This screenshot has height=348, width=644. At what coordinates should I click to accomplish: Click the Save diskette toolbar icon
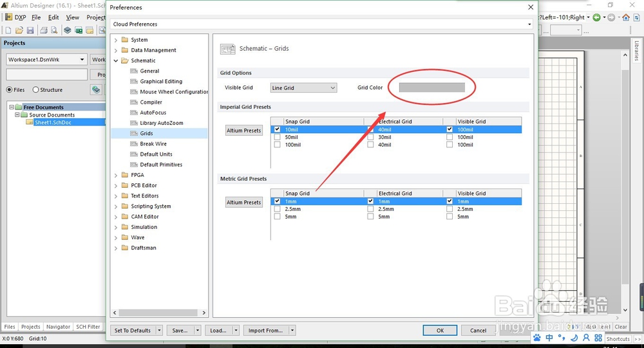[30, 30]
